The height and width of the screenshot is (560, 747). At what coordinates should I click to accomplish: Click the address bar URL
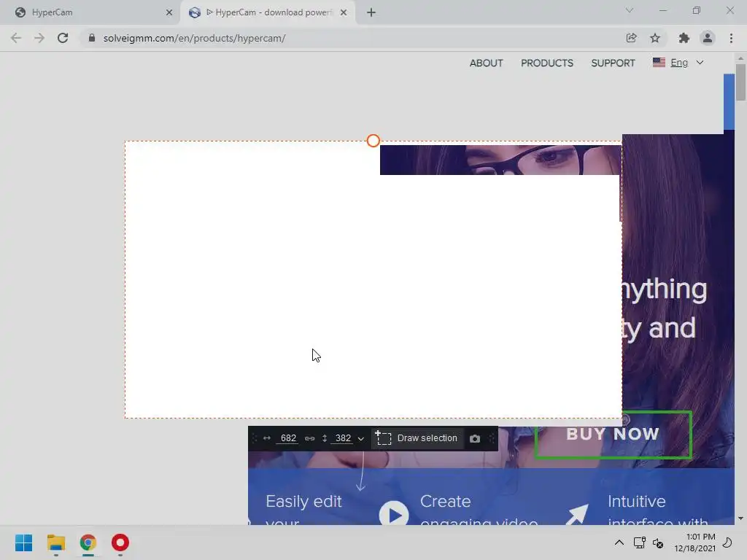tap(194, 38)
